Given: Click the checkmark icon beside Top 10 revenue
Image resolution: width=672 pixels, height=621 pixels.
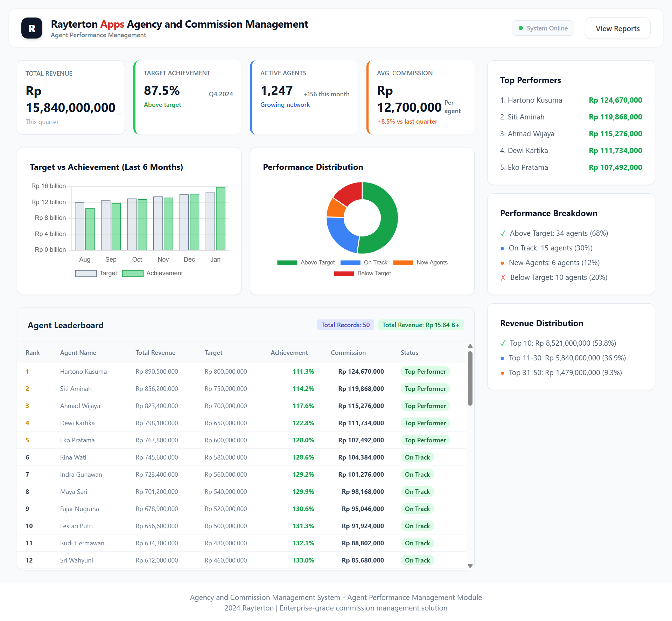Looking at the screenshot, I should (503, 343).
